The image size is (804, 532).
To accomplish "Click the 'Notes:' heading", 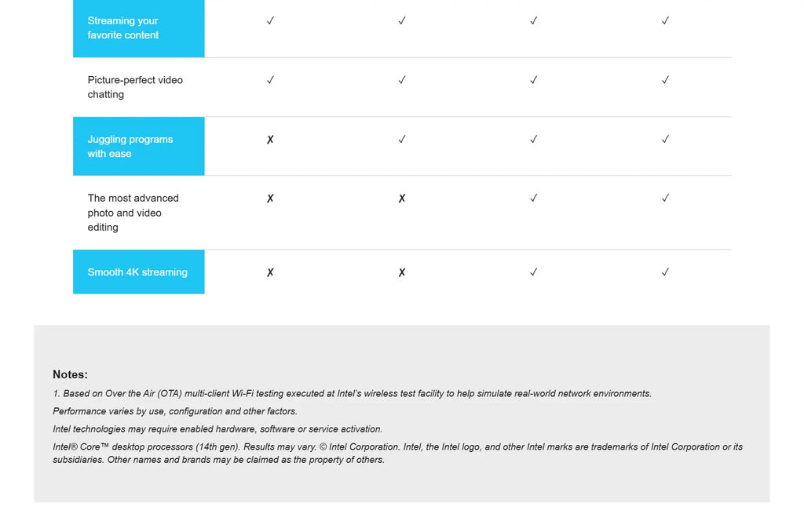I will pyautogui.click(x=70, y=374).
